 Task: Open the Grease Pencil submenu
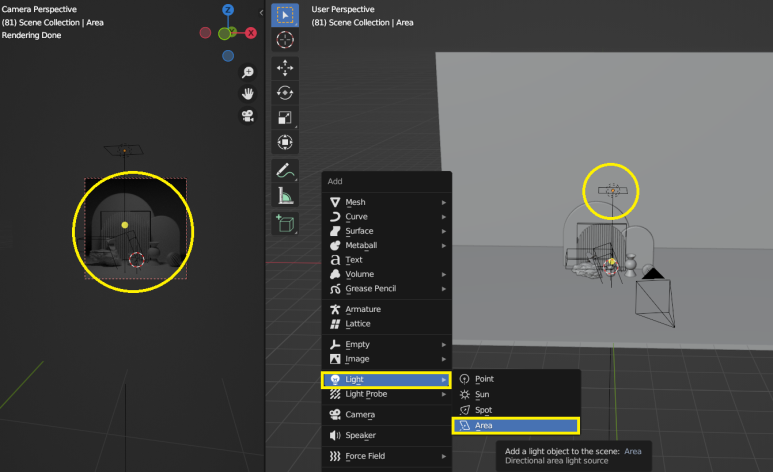(387, 289)
